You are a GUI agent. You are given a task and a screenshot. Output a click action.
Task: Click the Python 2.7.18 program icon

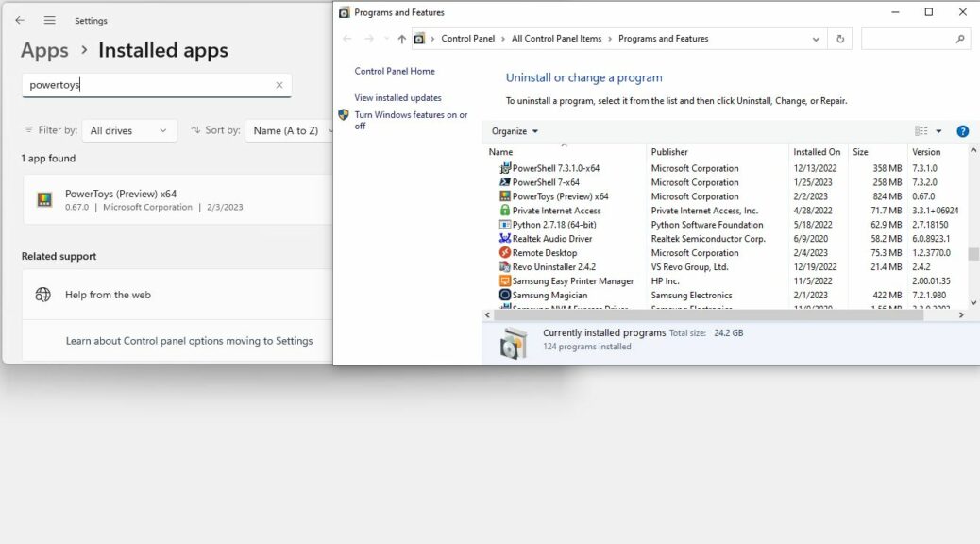[x=505, y=225]
